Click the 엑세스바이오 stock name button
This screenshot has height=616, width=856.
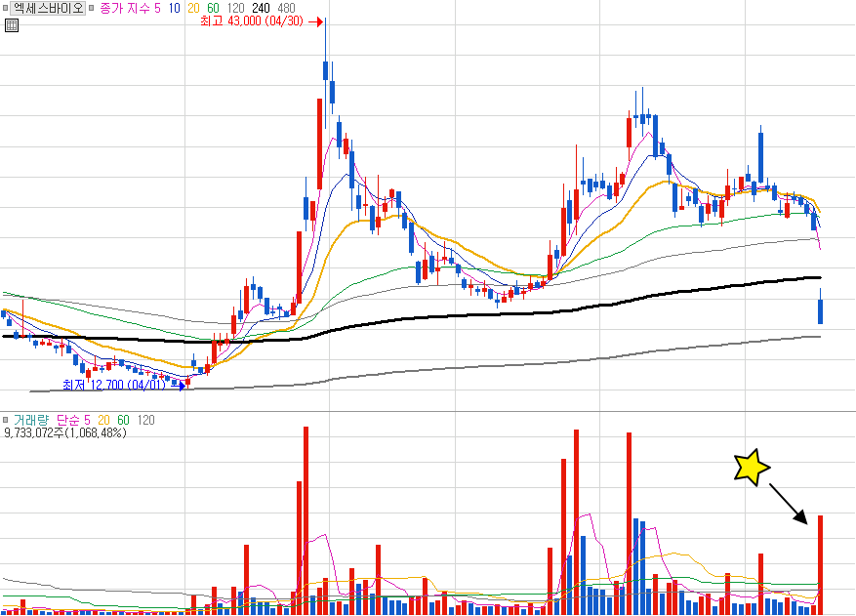point(48,8)
